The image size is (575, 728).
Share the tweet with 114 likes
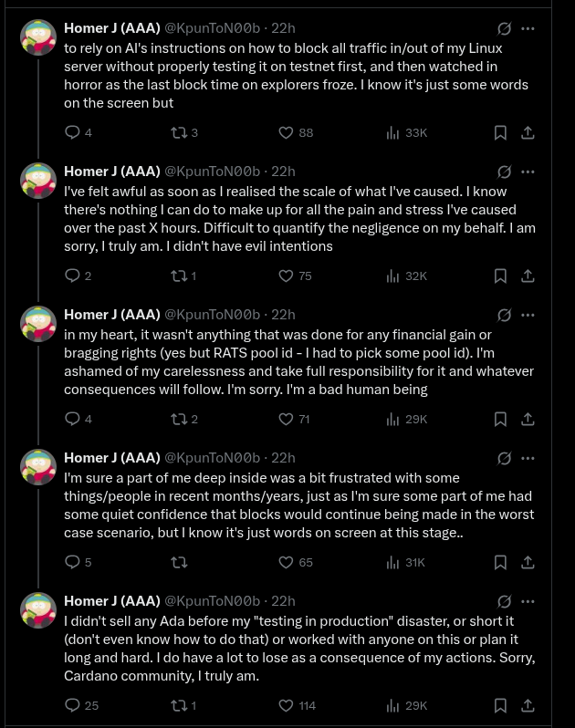coord(528,705)
